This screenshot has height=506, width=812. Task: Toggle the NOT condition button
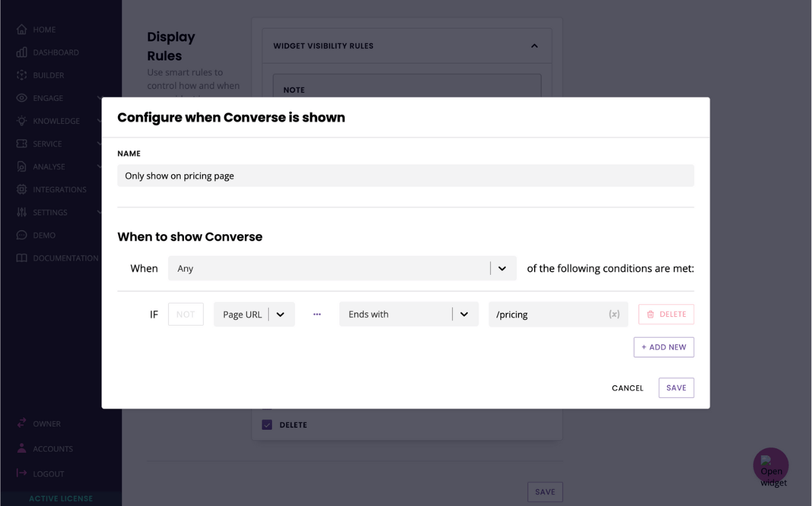[186, 314]
